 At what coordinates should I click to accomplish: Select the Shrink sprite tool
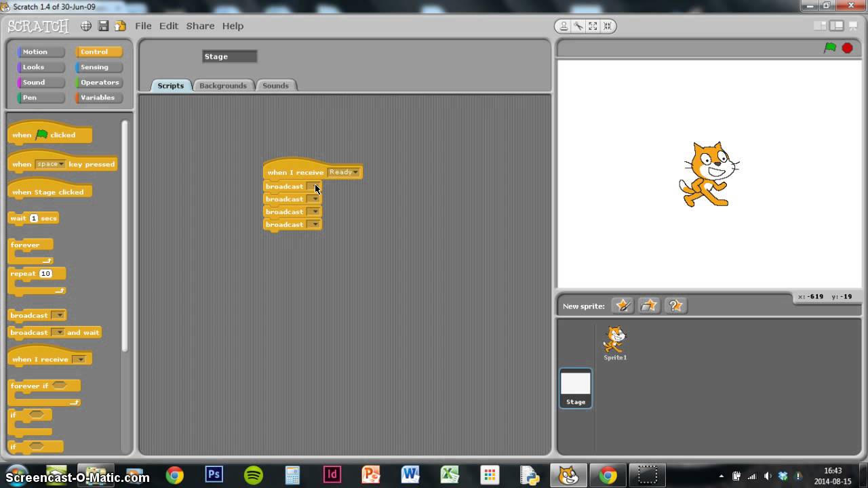608,26
